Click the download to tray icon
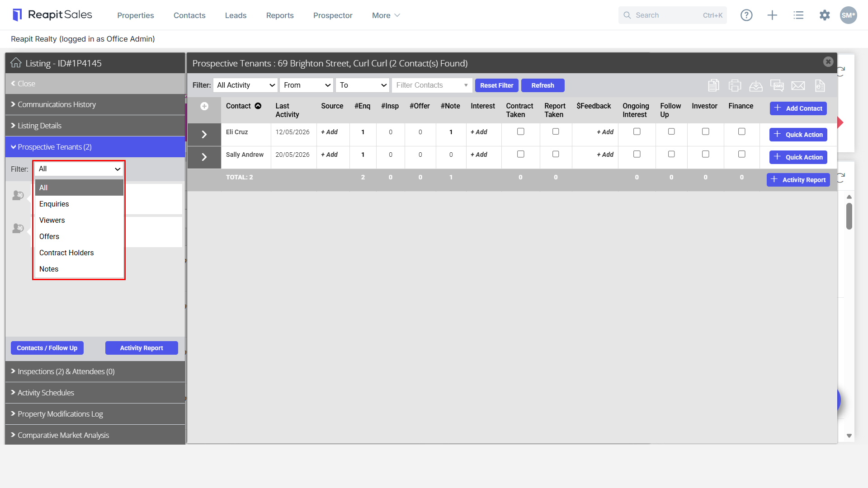 (x=756, y=85)
